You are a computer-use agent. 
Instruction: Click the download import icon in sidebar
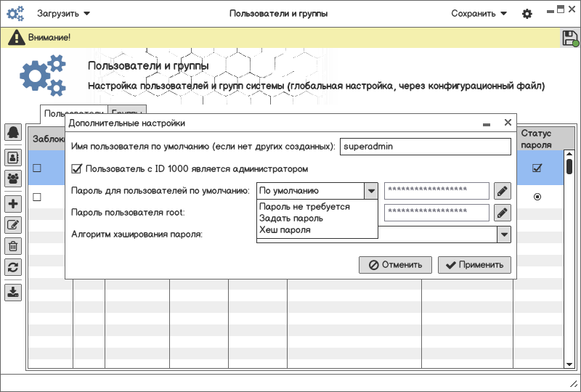point(13,292)
